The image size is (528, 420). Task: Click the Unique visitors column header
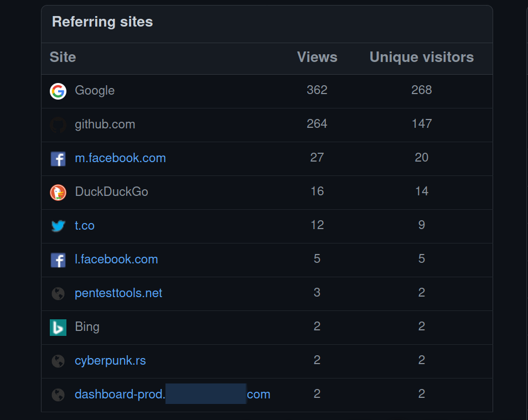[422, 57]
